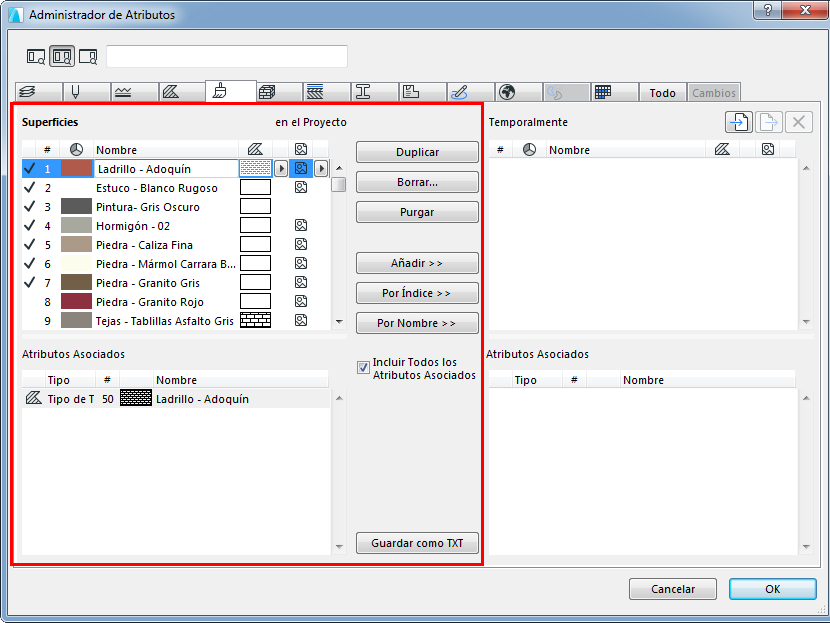
Task: Click texture icon in Piedra - Caliza Fina row
Action: click(x=301, y=245)
